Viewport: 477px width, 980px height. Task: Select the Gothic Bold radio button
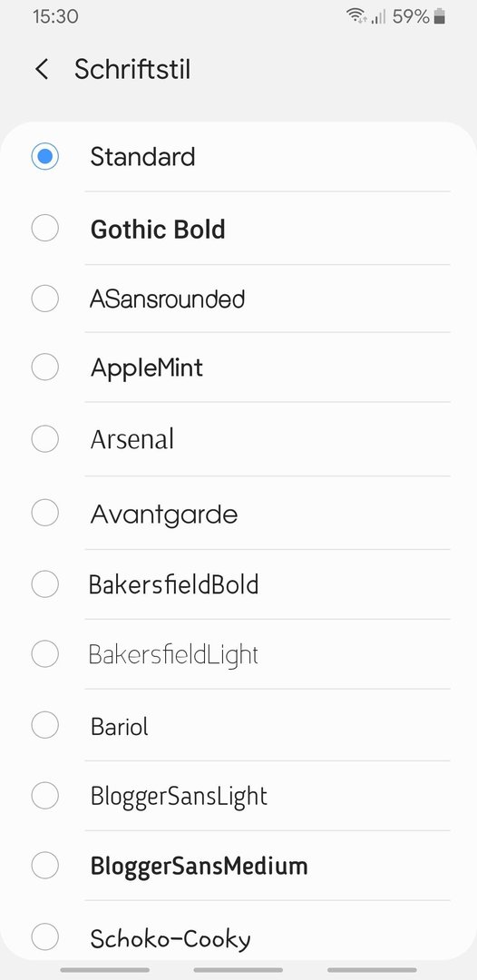(x=45, y=228)
